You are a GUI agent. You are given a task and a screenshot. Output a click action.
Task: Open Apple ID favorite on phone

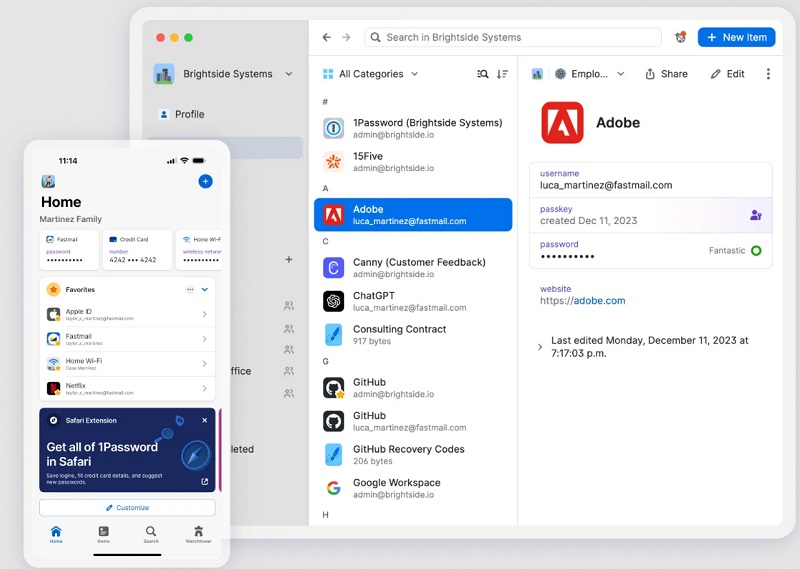click(x=127, y=314)
